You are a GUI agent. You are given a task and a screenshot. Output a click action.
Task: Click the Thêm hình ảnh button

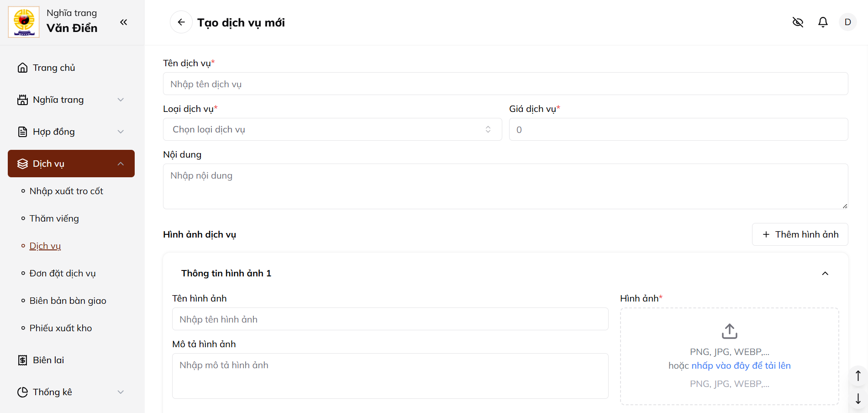[x=800, y=234]
